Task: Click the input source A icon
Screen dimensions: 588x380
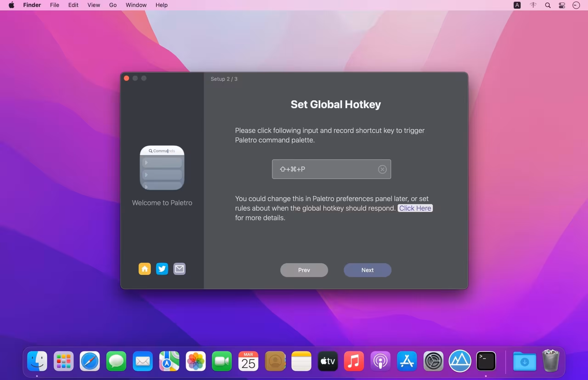Action: pyautogui.click(x=517, y=5)
